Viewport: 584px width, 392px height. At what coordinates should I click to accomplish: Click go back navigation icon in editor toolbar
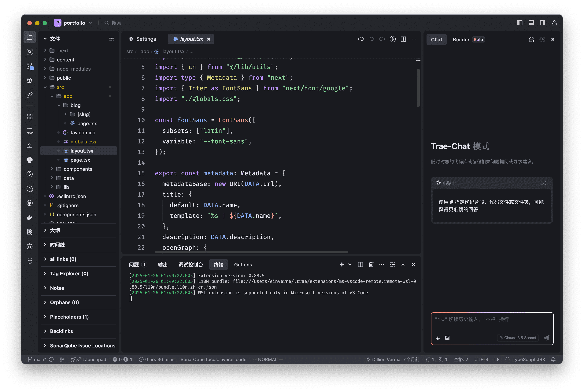pos(361,39)
